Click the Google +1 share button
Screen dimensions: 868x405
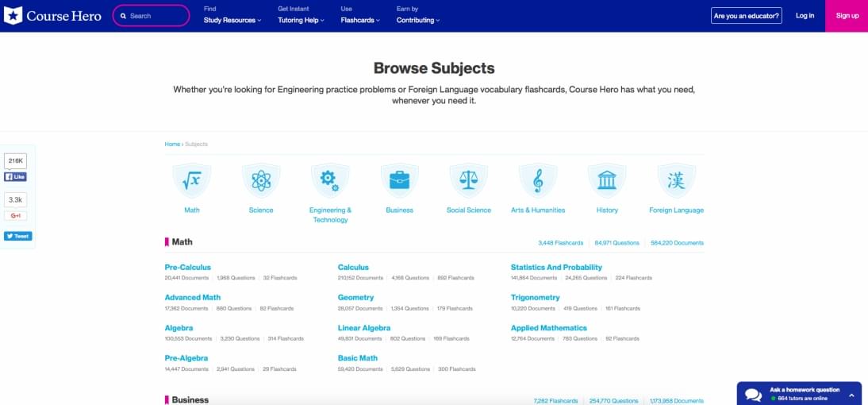tap(16, 215)
